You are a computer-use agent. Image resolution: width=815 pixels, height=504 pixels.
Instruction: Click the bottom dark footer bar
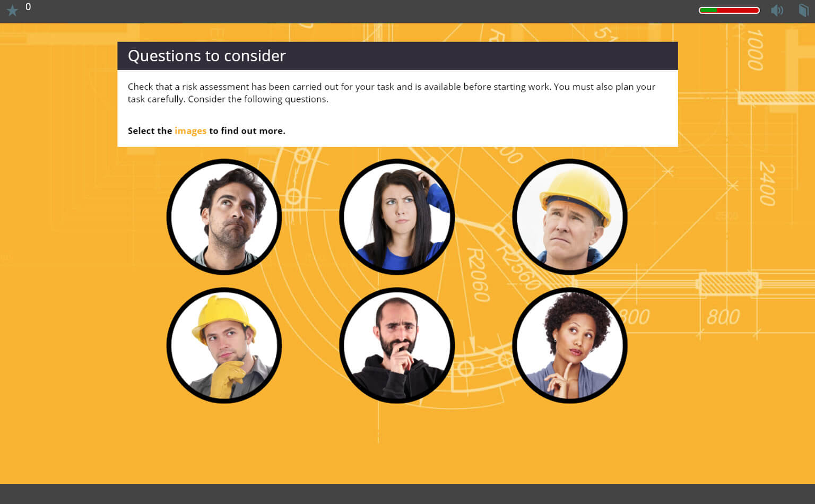[407, 494]
